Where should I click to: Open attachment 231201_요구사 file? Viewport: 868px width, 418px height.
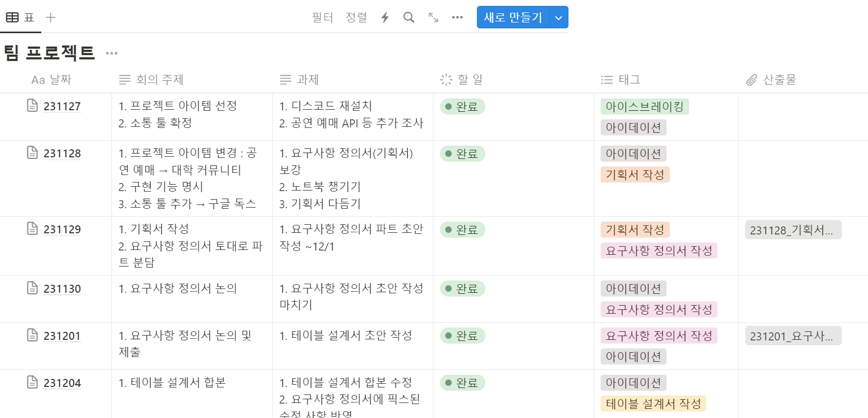coord(793,336)
